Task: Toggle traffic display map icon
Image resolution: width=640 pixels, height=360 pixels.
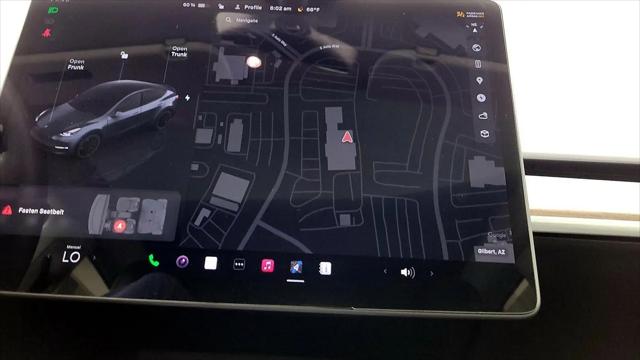Action: tap(478, 64)
